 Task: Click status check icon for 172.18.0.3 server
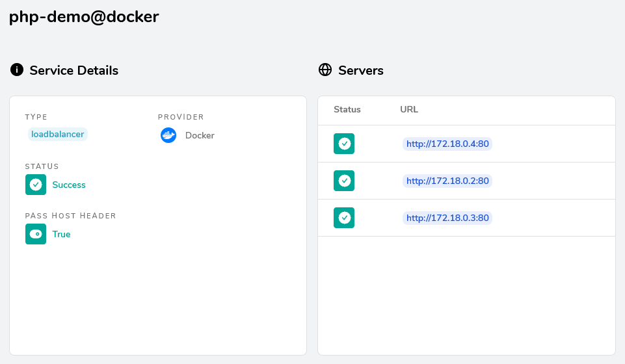tap(344, 218)
